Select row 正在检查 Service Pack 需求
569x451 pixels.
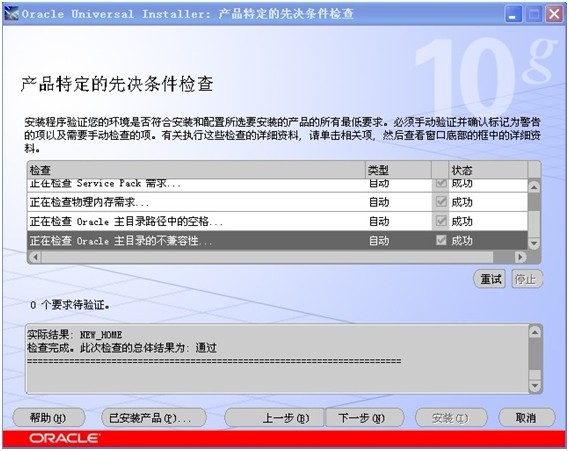[277, 184]
